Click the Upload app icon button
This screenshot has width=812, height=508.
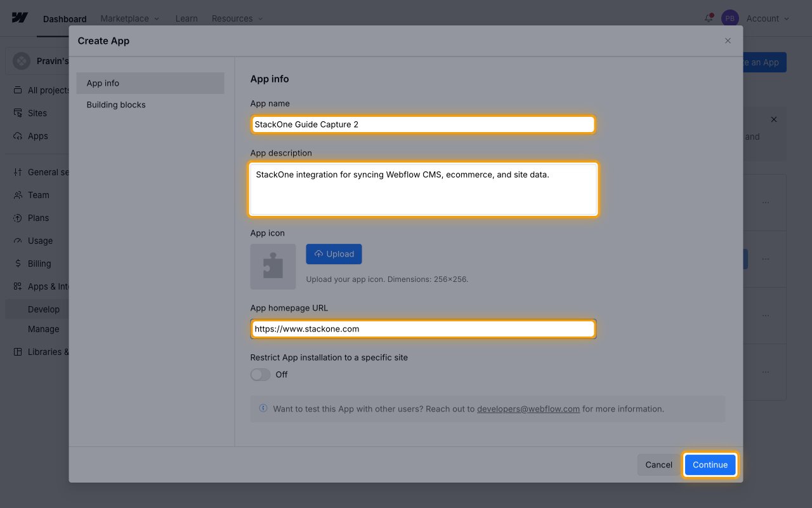[334, 254]
